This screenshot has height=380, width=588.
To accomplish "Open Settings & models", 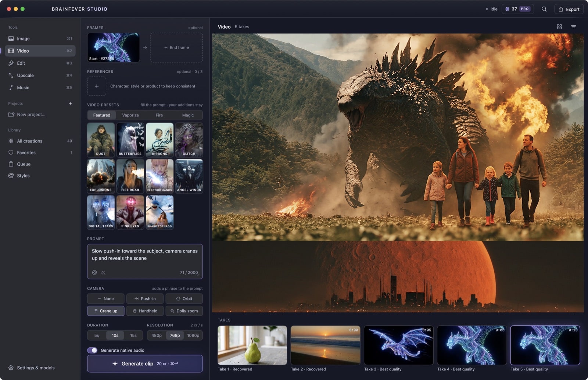I will [40, 368].
